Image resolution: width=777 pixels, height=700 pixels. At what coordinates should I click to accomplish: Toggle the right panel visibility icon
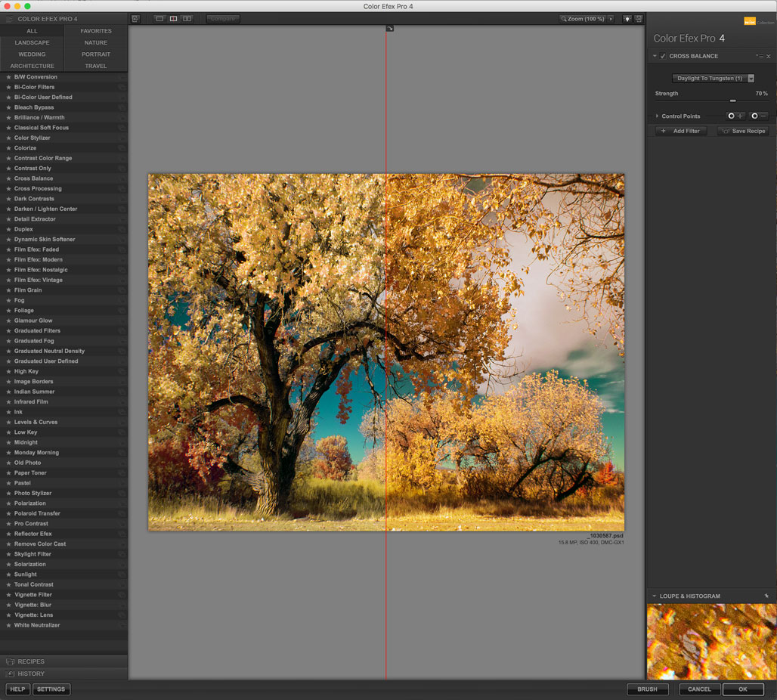click(x=639, y=18)
